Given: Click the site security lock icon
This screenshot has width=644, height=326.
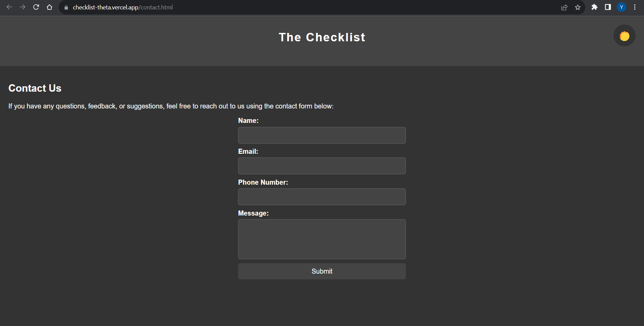Looking at the screenshot, I should pyautogui.click(x=66, y=7).
